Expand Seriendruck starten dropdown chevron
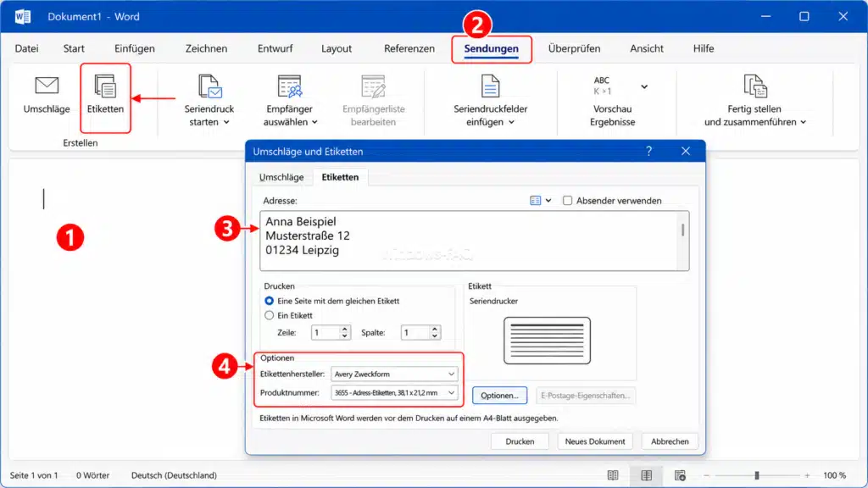Viewport: 868px width, 488px height. pyautogui.click(x=226, y=122)
